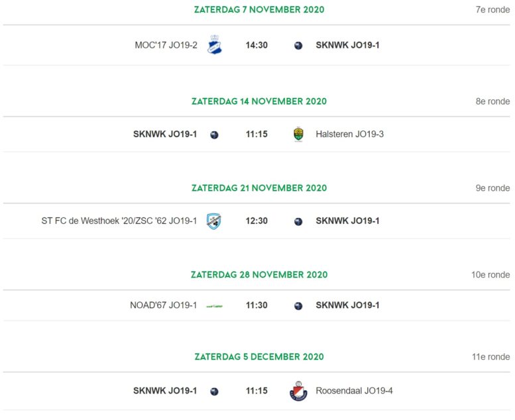Open the Halsteren JO19-3 team link
515x420 pixels.
point(349,134)
